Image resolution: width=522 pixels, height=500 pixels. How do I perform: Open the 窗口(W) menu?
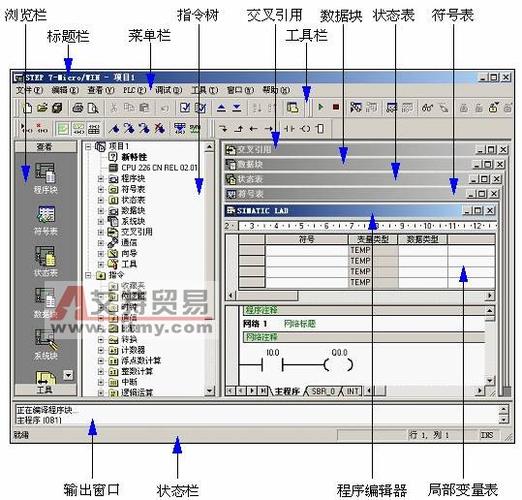(240, 90)
